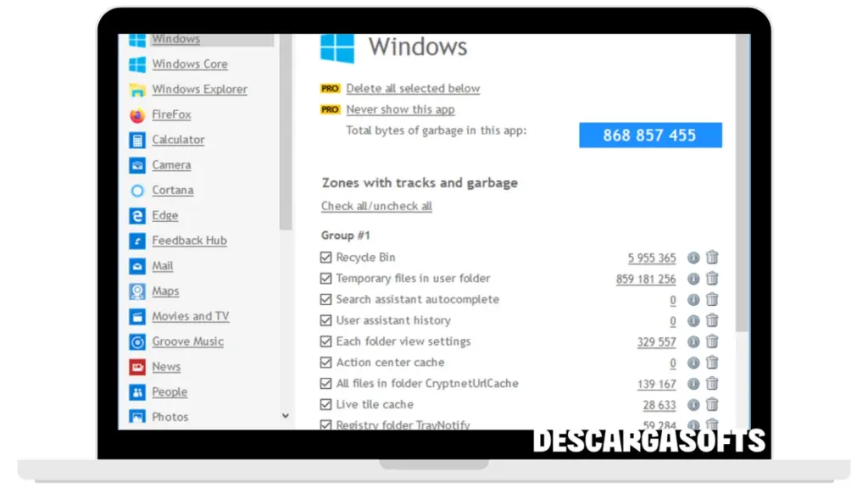Select Windows Explorer in the app list
This screenshot has width=868, height=488.
click(x=200, y=89)
